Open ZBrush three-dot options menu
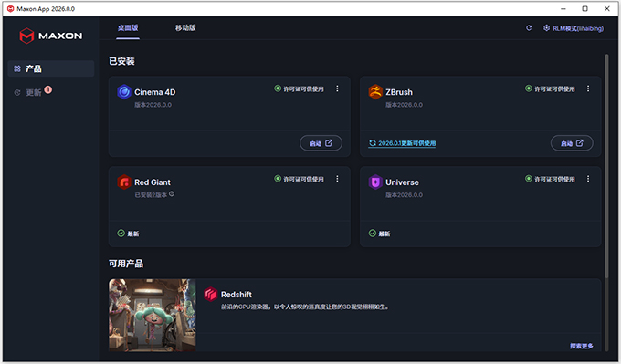 (588, 88)
